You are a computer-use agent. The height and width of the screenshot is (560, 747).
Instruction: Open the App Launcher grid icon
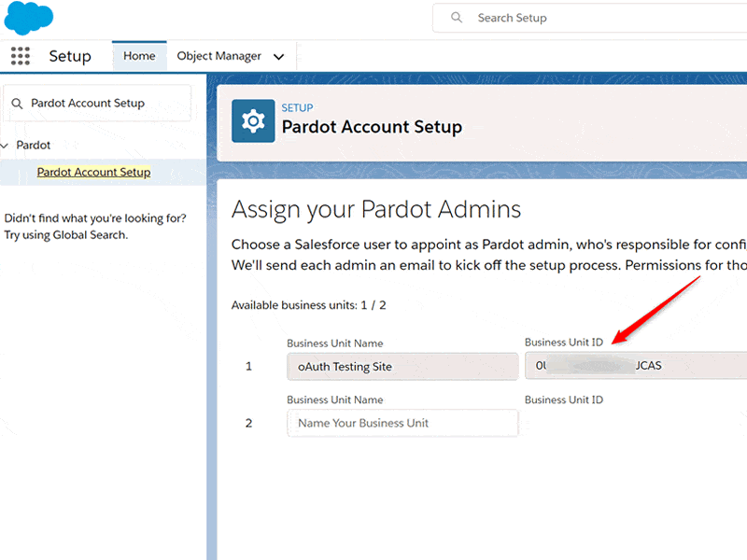coord(20,56)
